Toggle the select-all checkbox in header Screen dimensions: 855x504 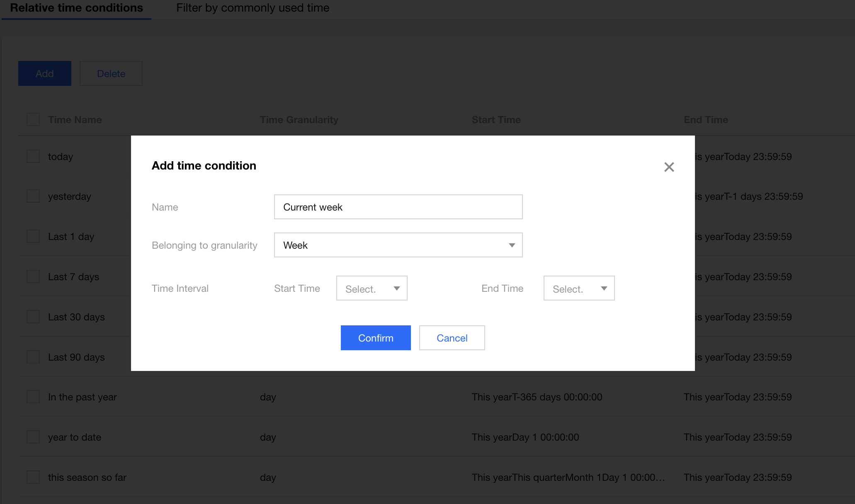click(x=33, y=119)
